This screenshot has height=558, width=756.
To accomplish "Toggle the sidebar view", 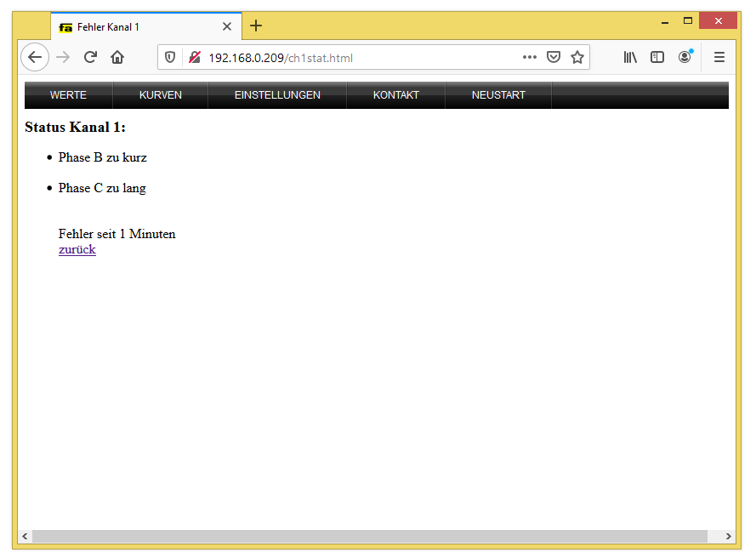I will tap(657, 57).
